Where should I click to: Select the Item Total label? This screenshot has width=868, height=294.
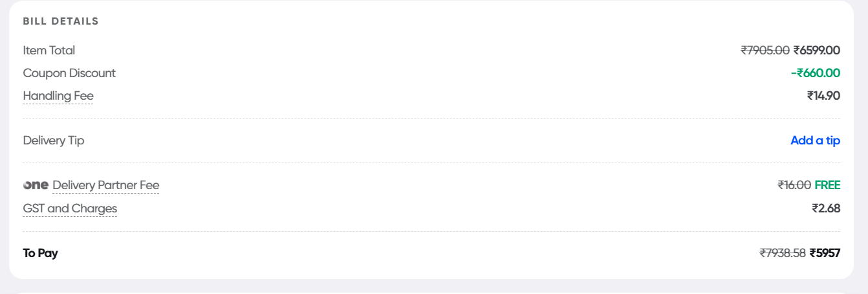(x=49, y=51)
